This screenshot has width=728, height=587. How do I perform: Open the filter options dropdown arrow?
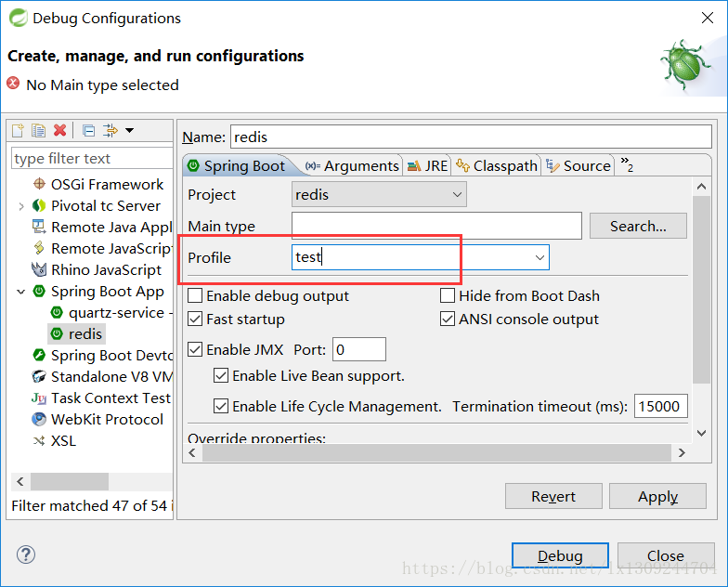(130, 130)
